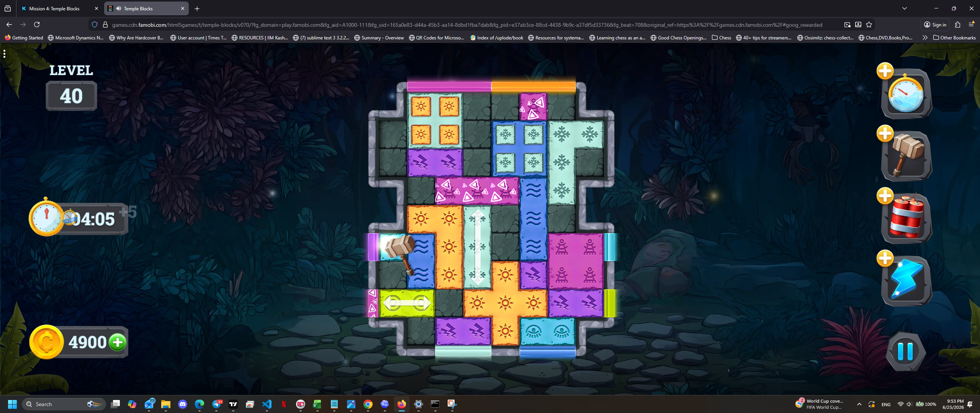Image resolution: width=980 pixels, height=413 pixels.
Task: Open TradingView from the taskbar
Action: (x=233, y=404)
